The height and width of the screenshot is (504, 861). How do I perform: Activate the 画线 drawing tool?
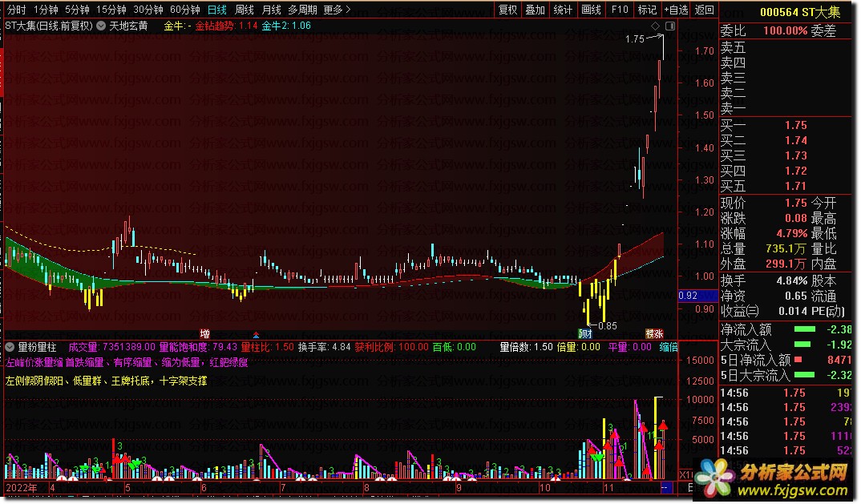pos(592,10)
